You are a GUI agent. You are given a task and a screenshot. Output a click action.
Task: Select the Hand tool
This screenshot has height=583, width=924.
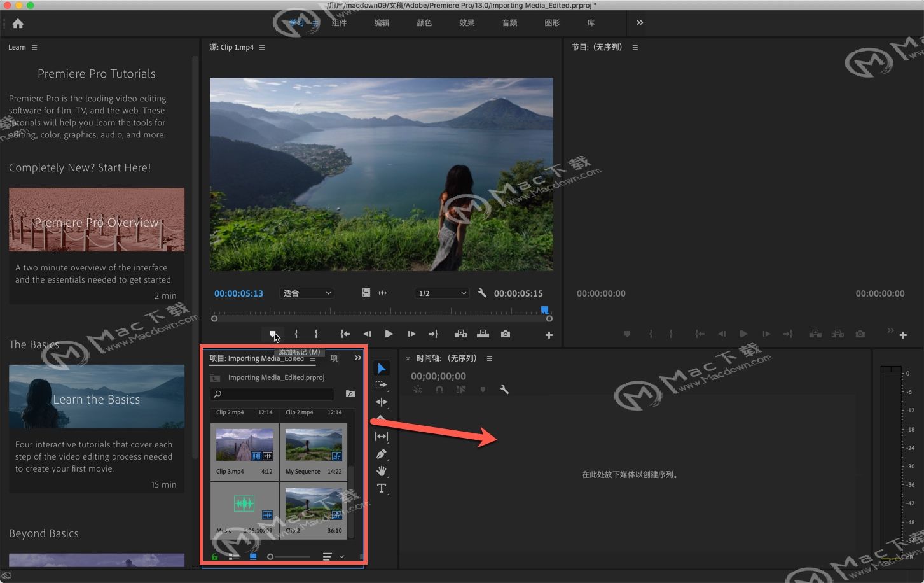click(382, 471)
